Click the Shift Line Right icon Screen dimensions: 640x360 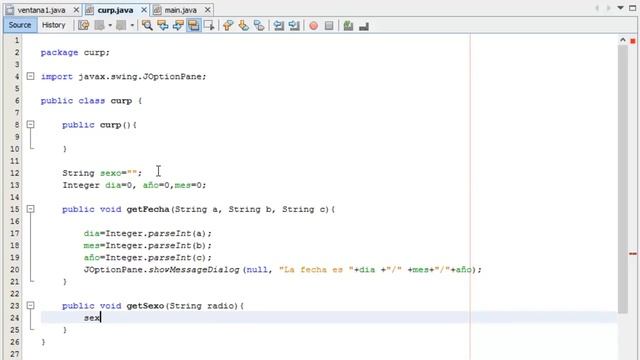[x=294, y=26]
